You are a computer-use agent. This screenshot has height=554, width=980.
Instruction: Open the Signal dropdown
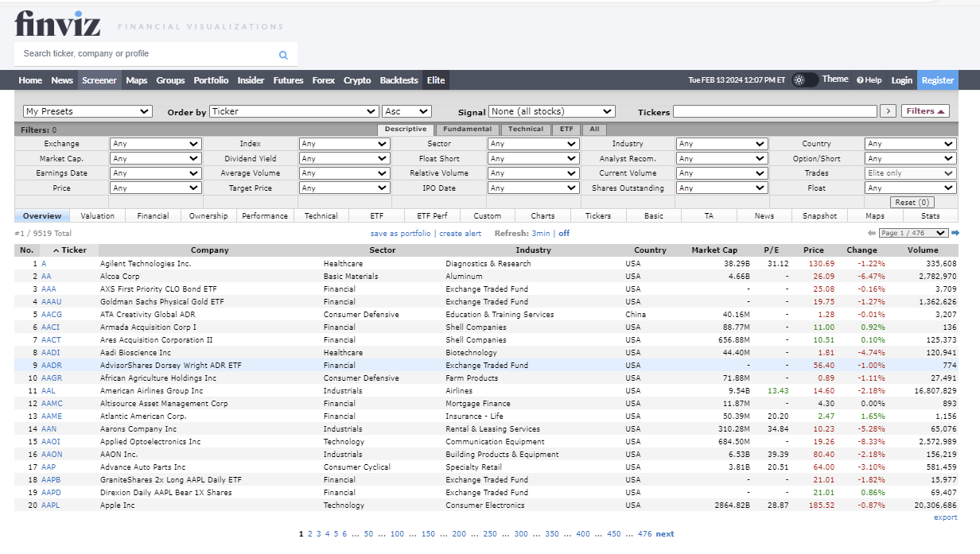pyautogui.click(x=552, y=111)
